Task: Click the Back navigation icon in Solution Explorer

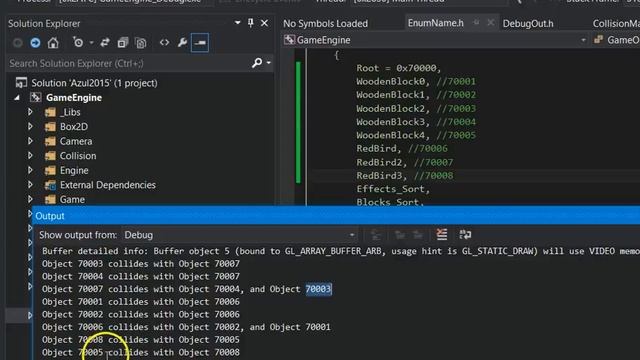Action: (x=17, y=42)
